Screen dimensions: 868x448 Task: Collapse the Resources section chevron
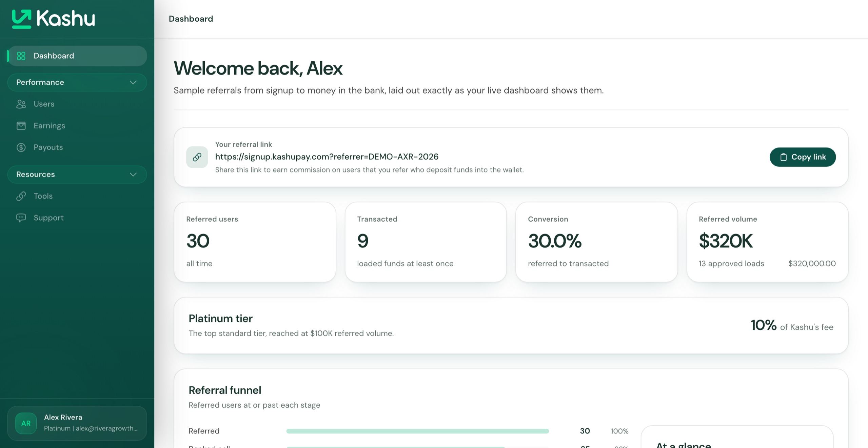click(133, 175)
